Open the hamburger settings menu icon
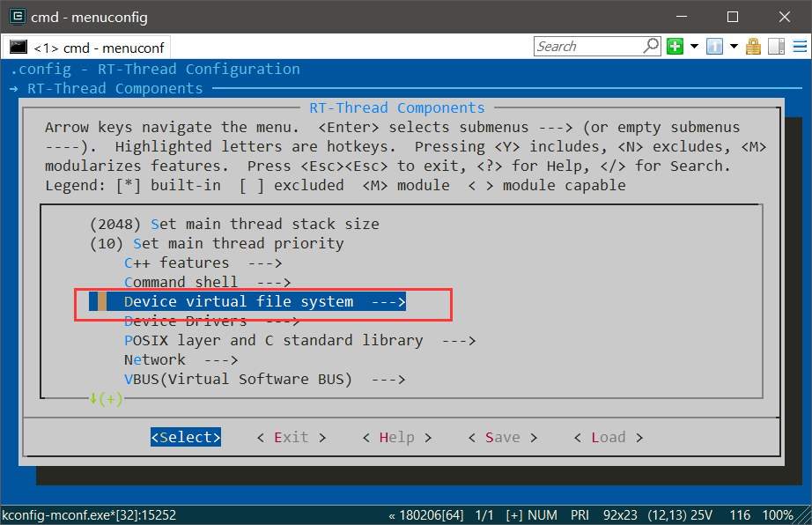The width and height of the screenshot is (812, 525). [x=800, y=47]
